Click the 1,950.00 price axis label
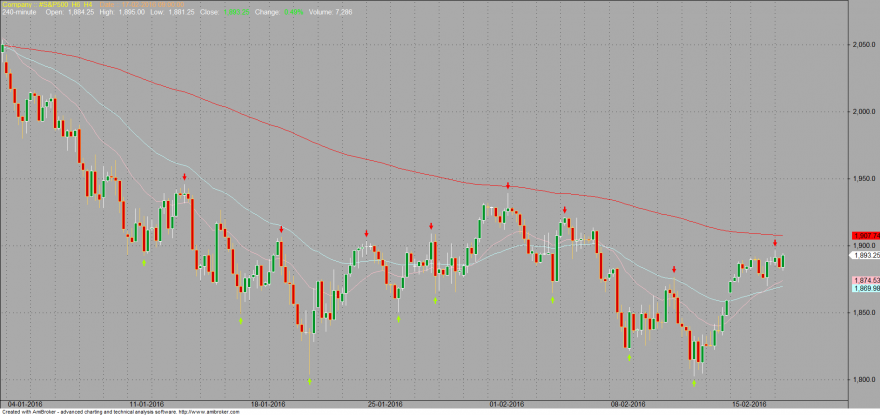 click(x=864, y=179)
